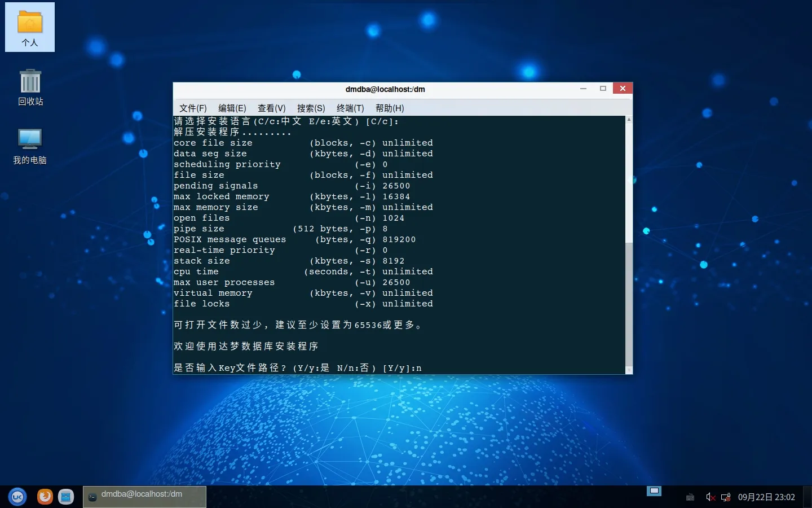Image resolution: width=812 pixels, height=508 pixels.
Task: Open the 终端(T) menu
Action: pyautogui.click(x=350, y=108)
